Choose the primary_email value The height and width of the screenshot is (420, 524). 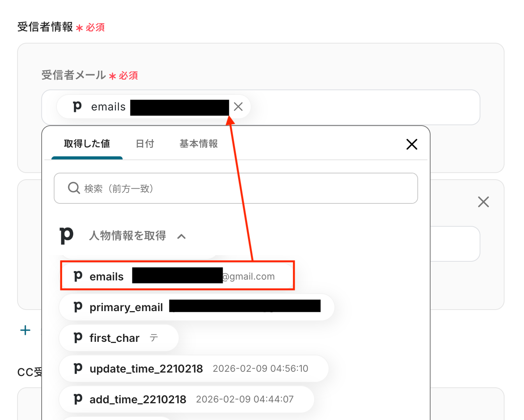click(197, 307)
